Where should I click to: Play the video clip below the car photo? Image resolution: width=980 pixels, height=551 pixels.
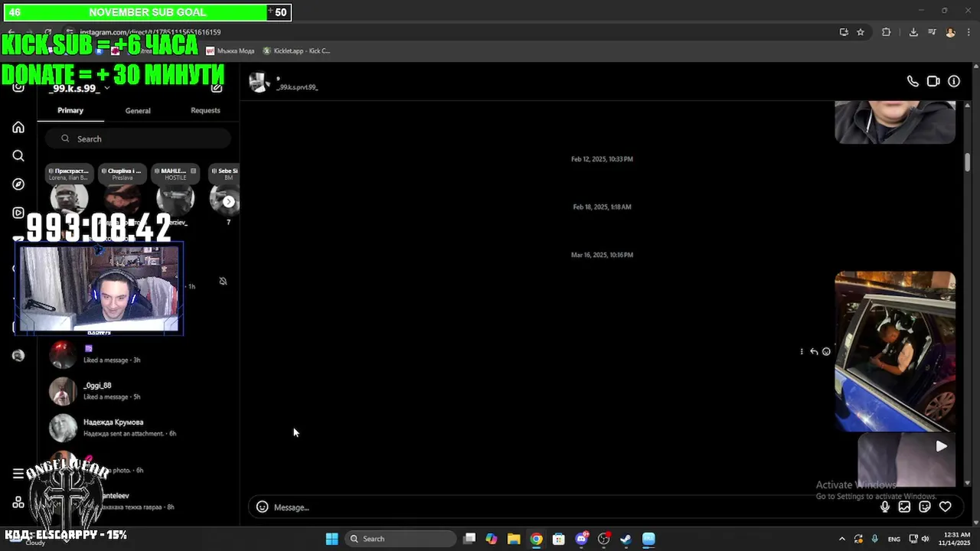tap(906, 459)
